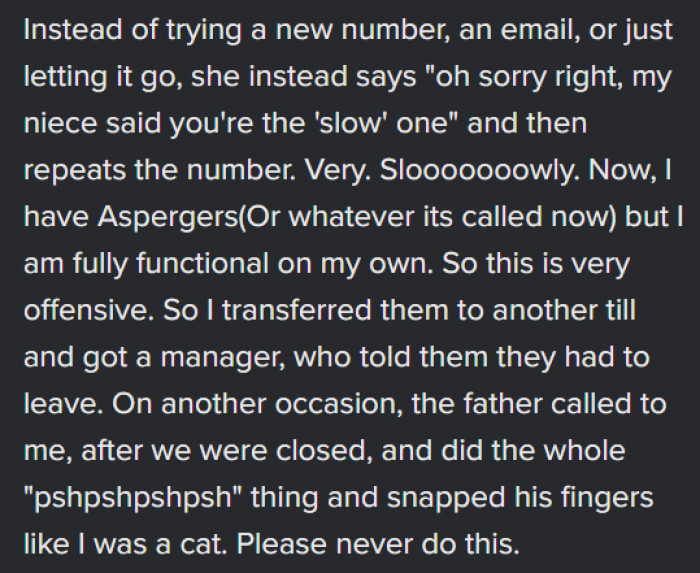The image size is (700, 573).
Task: Click the phrase "we were closed"
Action: (x=259, y=451)
